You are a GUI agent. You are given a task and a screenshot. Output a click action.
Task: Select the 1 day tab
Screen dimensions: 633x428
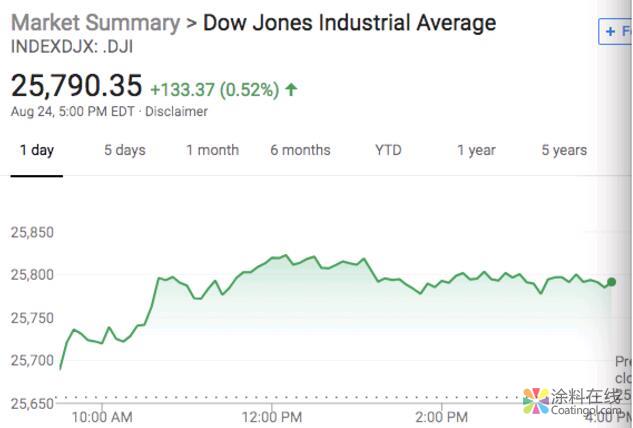coord(37,150)
